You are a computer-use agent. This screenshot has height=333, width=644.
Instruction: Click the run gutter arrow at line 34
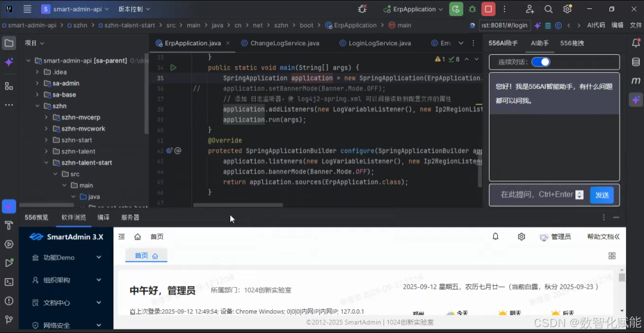tap(174, 67)
